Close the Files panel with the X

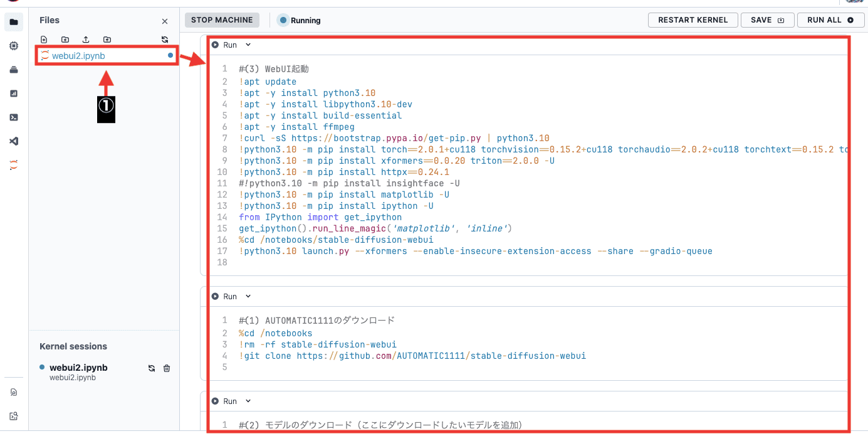(164, 21)
